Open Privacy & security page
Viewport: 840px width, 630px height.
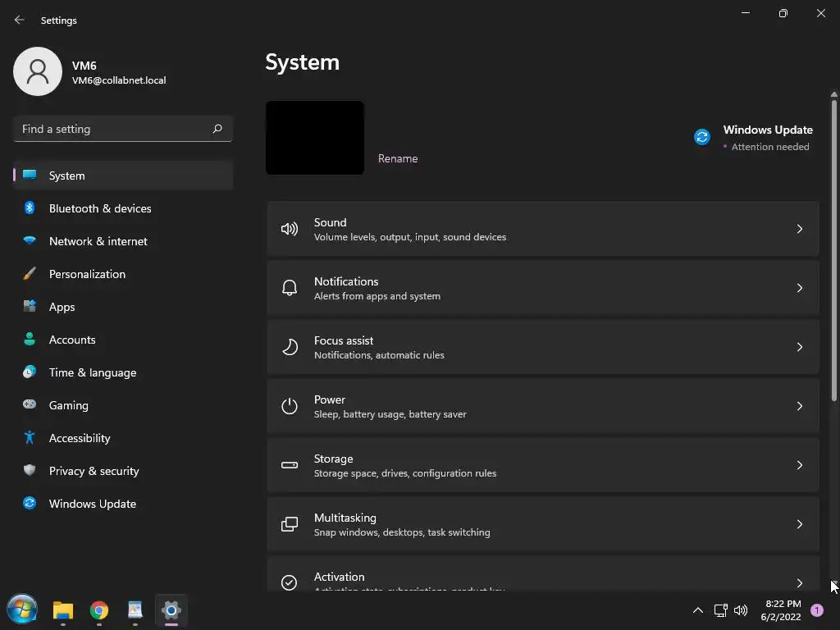(x=123, y=470)
